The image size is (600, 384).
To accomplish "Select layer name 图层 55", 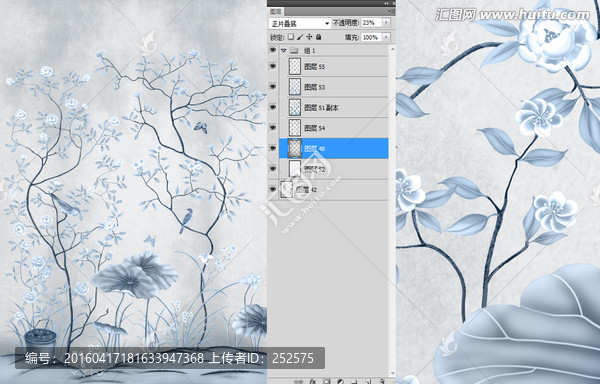I will pos(315,67).
